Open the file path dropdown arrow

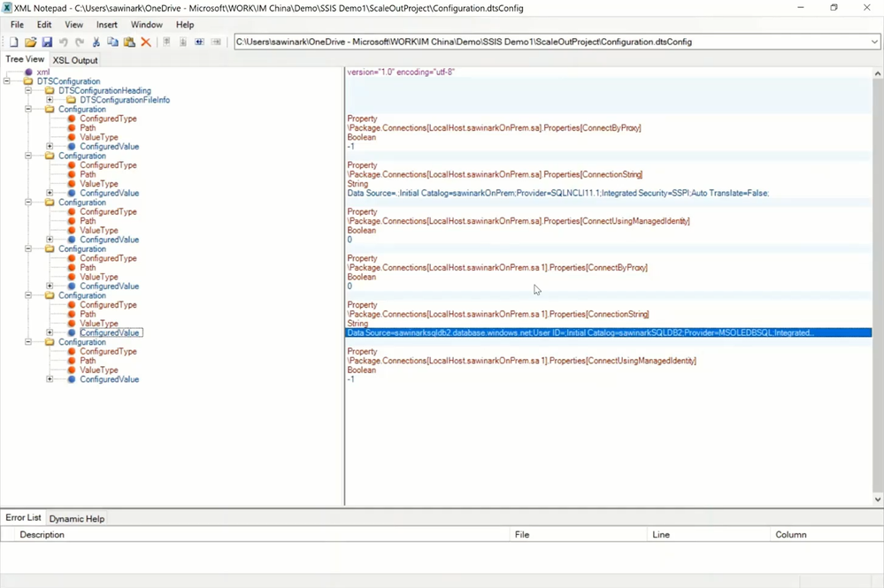point(874,42)
